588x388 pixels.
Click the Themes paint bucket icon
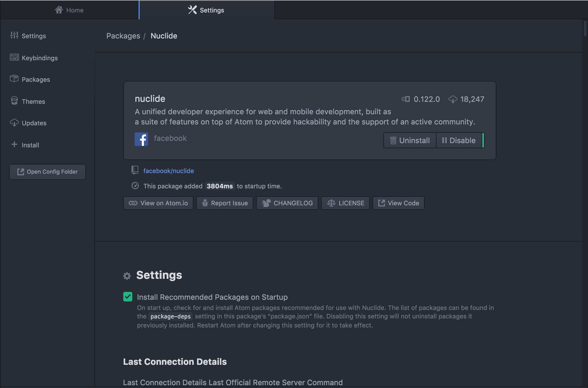coord(14,101)
